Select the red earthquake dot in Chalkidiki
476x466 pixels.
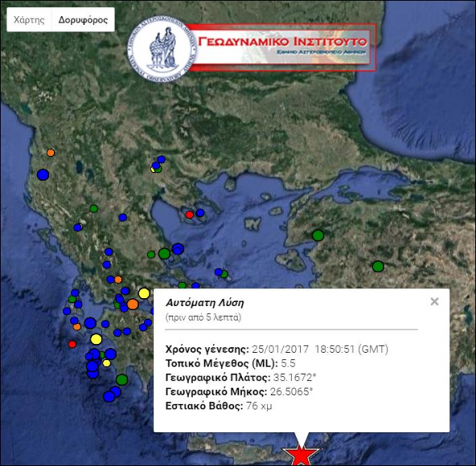tap(190, 215)
